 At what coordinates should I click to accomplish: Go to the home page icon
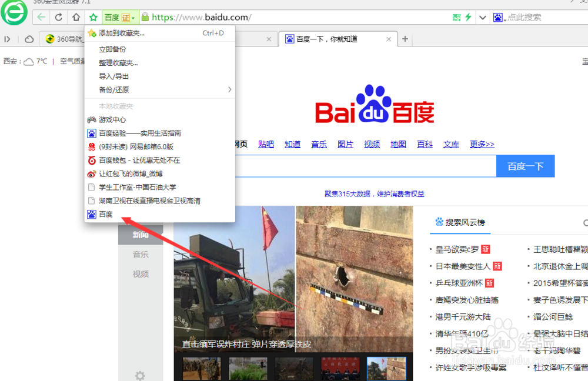pos(76,17)
